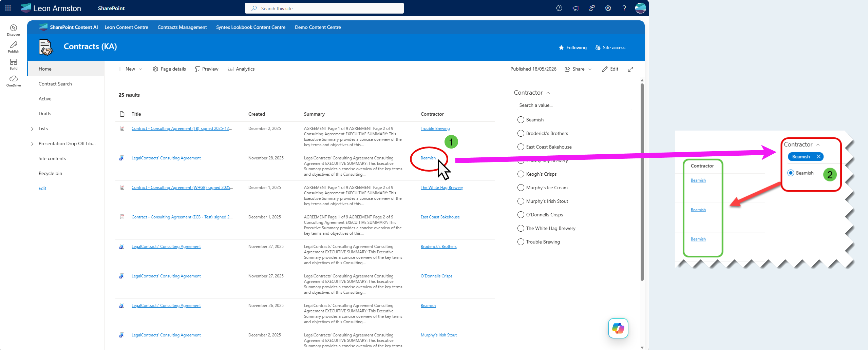
Task: Select the Murphy's Irish Stout filter radio
Action: click(521, 201)
